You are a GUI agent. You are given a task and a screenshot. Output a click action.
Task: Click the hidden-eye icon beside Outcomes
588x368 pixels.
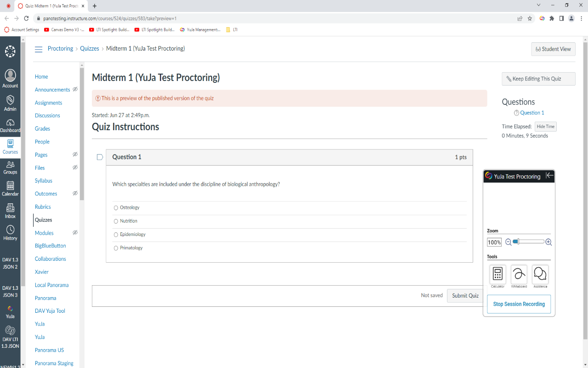pyautogui.click(x=75, y=194)
